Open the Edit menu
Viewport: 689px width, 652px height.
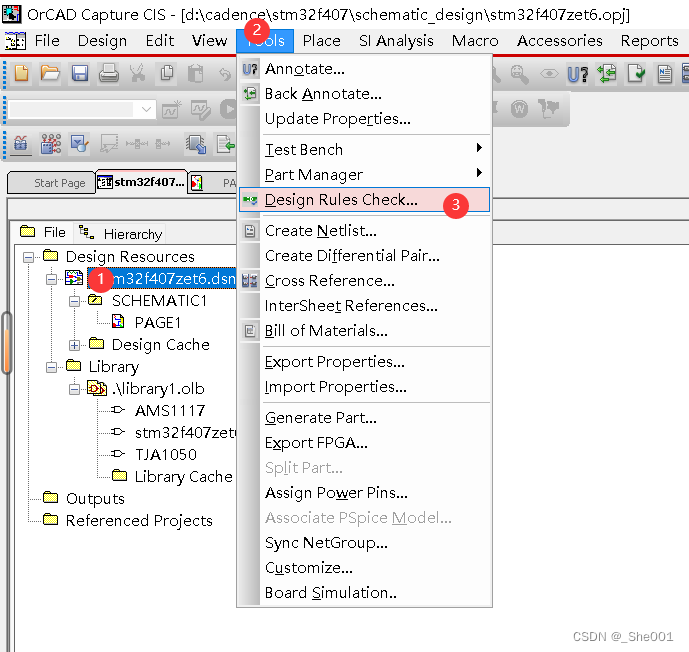(160, 41)
